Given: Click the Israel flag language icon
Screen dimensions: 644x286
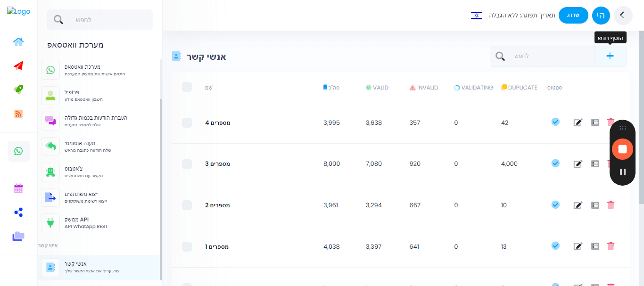Looking at the screenshot, I should tap(477, 15).
